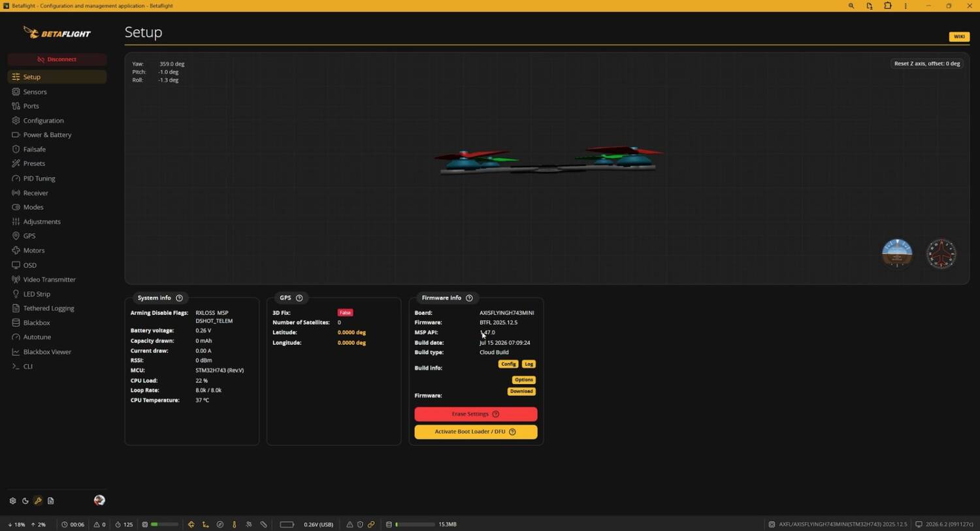Activate Boot Loader / DFU

tap(476, 432)
